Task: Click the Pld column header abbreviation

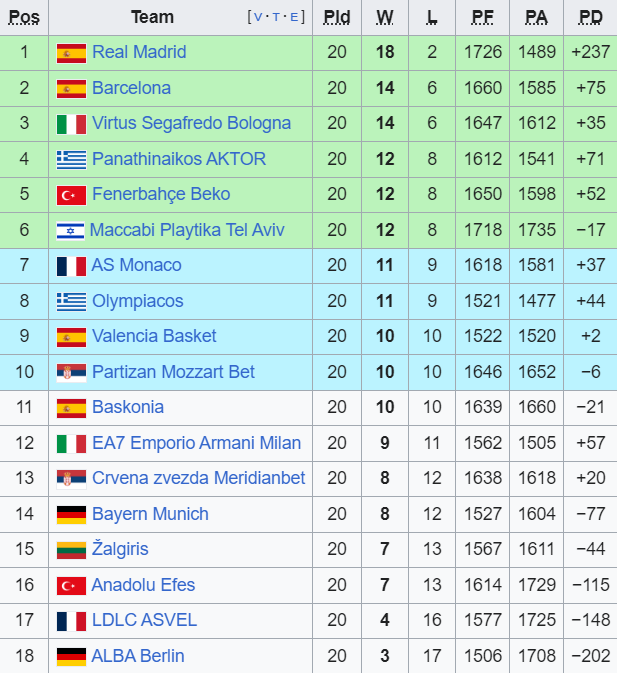Action: pos(337,18)
